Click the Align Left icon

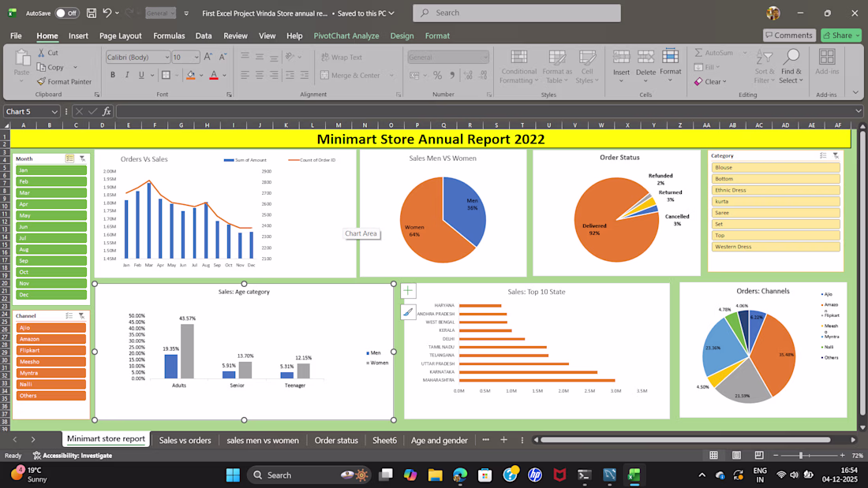pyautogui.click(x=245, y=75)
